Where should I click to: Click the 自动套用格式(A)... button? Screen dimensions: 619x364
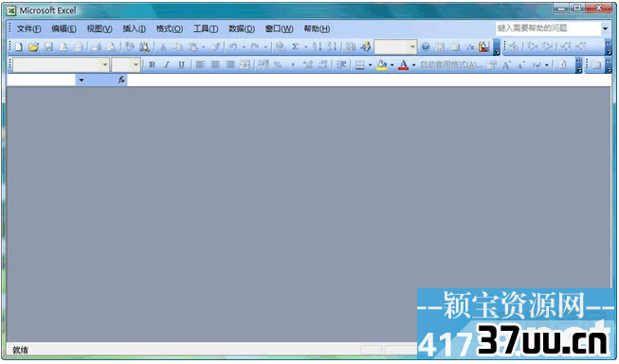[x=451, y=64]
